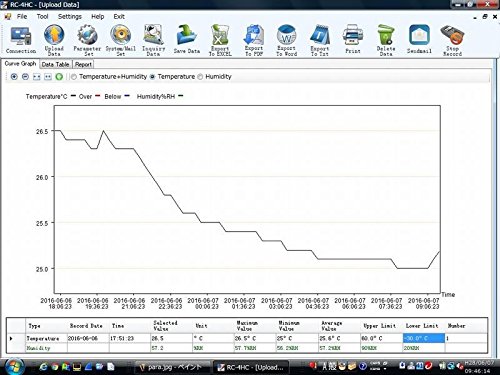Select the Humidity radio button
The image size is (500, 375).
click(x=200, y=77)
